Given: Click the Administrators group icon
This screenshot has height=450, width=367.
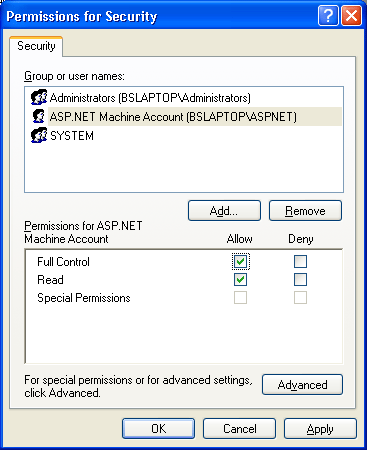Looking at the screenshot, I should tap(39, 97).
